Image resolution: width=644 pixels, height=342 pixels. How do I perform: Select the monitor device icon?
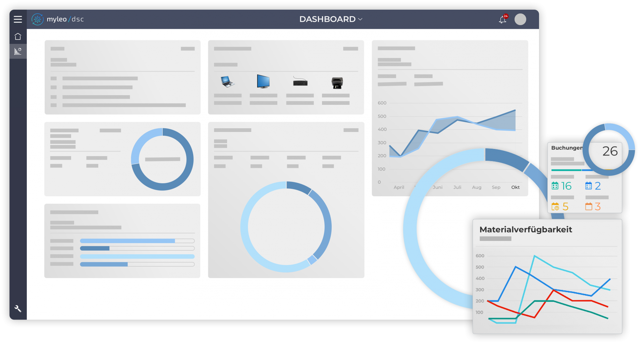pos(263,81)
